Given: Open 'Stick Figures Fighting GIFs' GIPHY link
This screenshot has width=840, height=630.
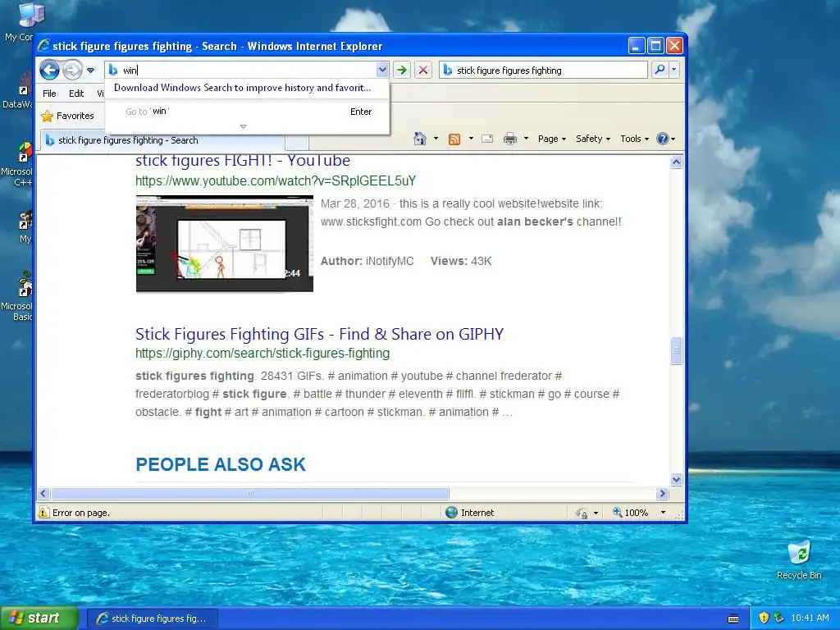Looking at the screenshot, I should [319, 335].
